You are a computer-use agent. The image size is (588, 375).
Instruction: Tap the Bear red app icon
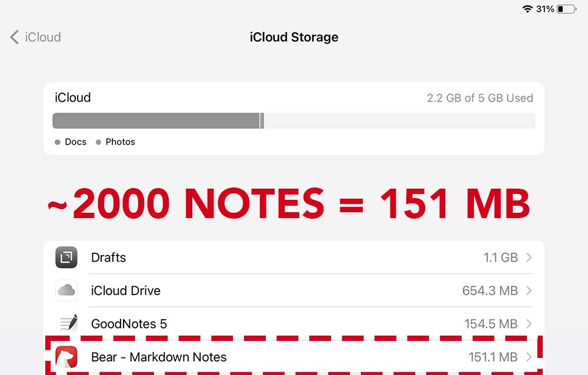66,357
